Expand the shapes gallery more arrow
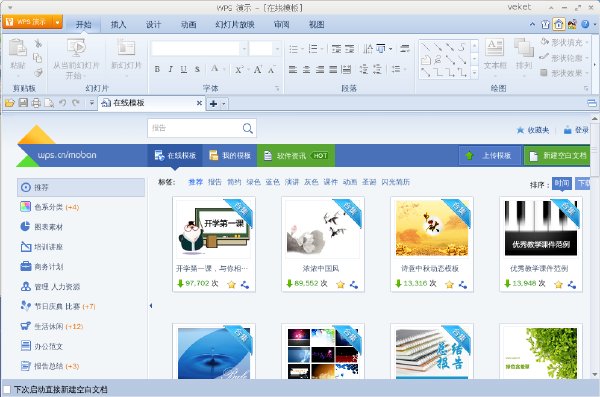Screen dimensions: 600x397 474,72
